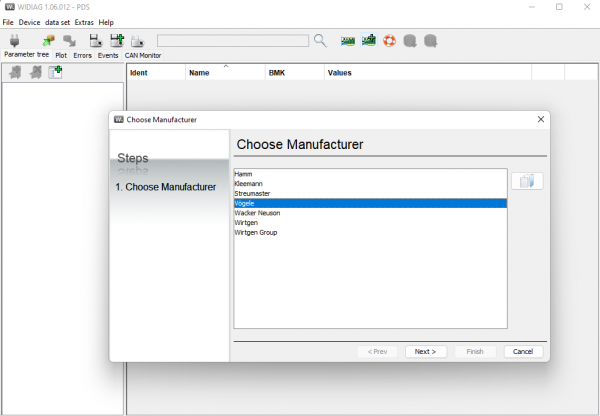Viewport: 600px width, 416px height.
Task: Select Wirtgen Group manufacturer entry
Action: [x=255, y=232]
